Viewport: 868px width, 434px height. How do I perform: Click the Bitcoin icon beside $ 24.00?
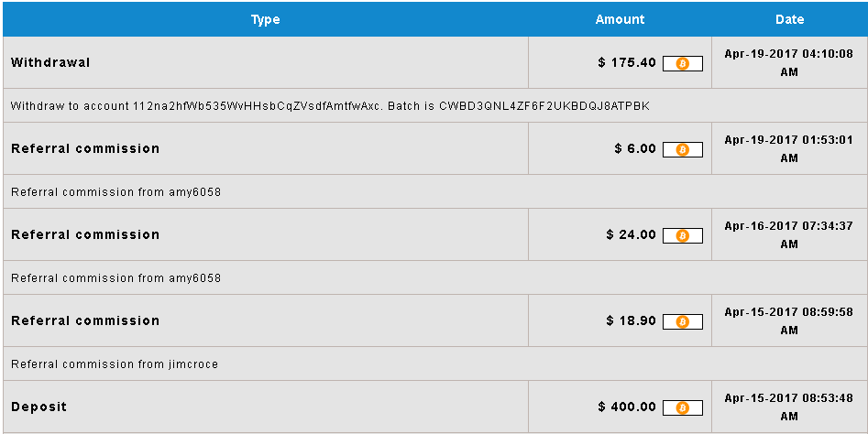[683, 235]
